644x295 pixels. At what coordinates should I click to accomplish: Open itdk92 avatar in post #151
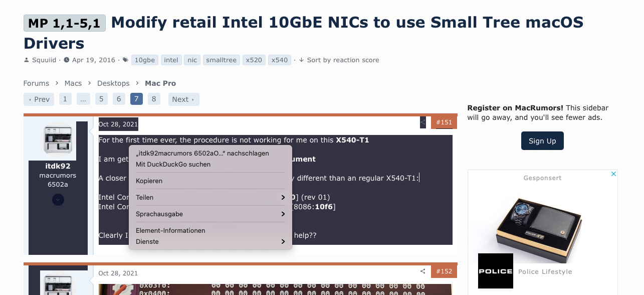(58, 139)
